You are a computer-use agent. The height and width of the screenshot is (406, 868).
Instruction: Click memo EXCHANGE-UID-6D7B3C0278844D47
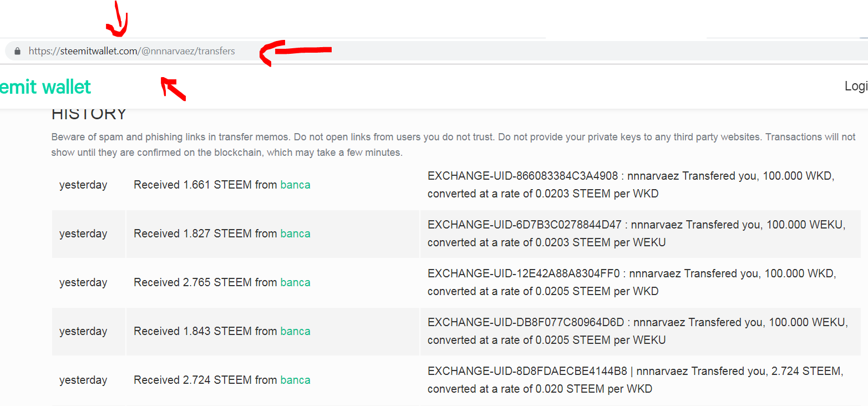(636, 234)
